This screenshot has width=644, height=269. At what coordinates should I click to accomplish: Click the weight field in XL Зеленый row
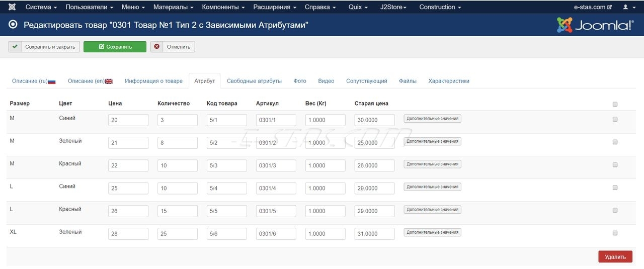[326, 234]
